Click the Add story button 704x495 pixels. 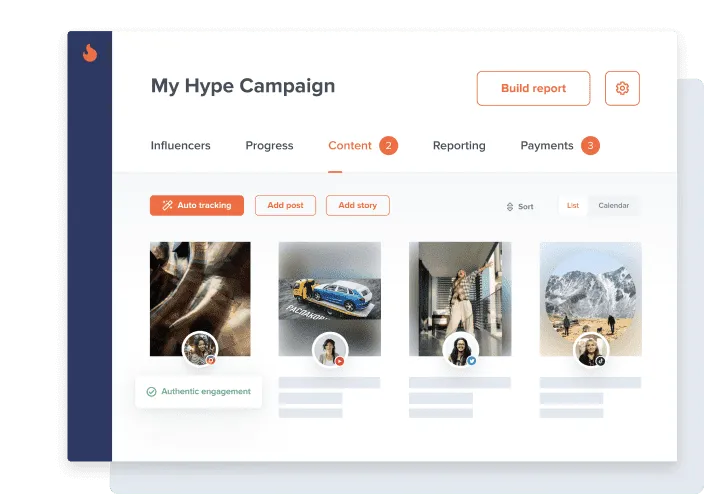[x=358, y=205]
